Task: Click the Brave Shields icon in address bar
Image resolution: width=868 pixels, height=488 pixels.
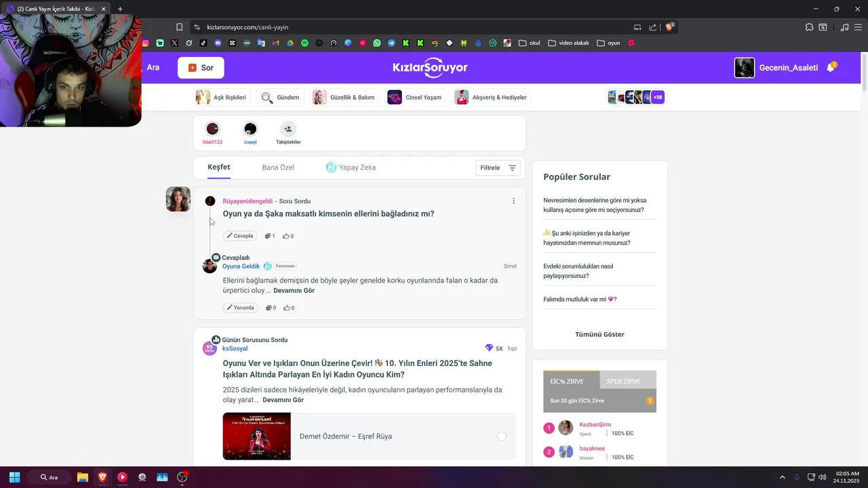Action: pyautogui.click(x=670, y=27)
